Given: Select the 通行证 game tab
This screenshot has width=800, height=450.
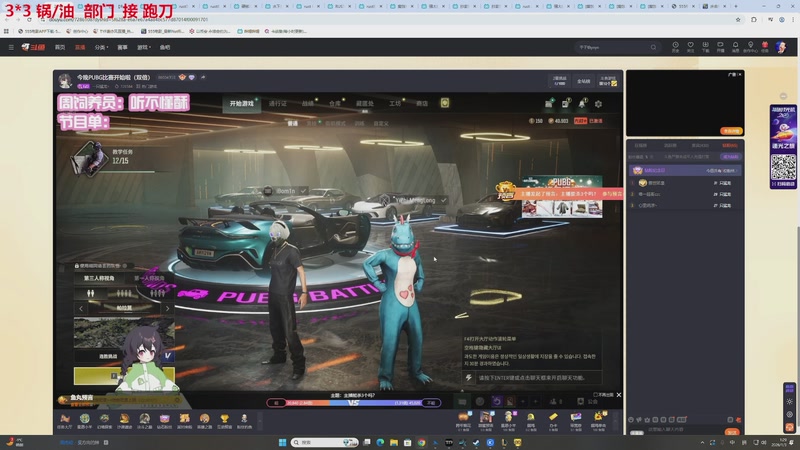Looking at the screenshot, I should (278, 104).
